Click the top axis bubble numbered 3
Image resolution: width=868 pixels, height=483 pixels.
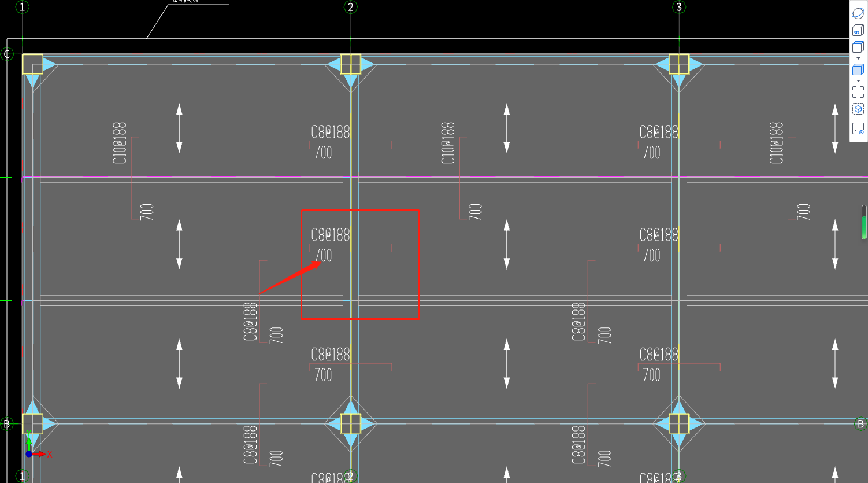679,7
